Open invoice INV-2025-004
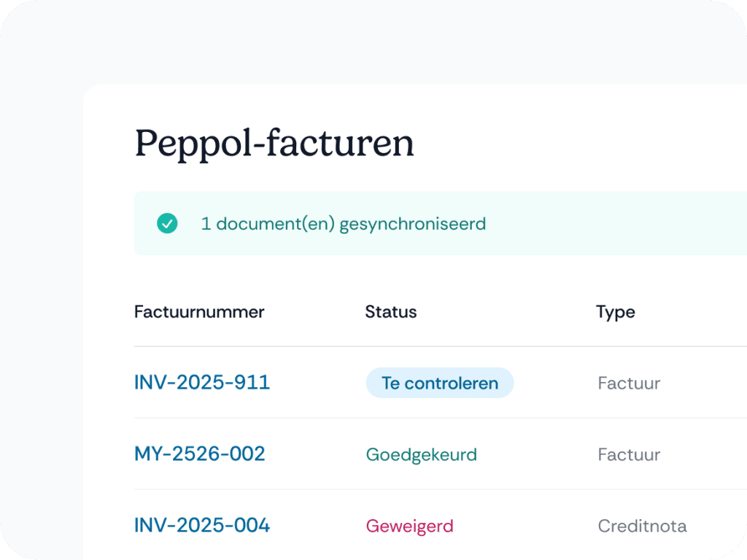The width and height of the screenshot is (747, 560). (202, 525)
